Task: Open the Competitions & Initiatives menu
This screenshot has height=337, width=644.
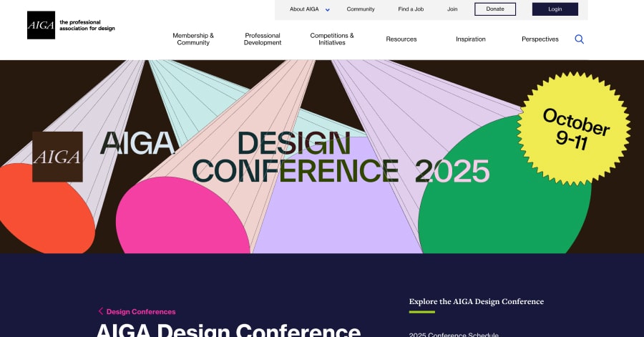Action: [x=332, y=39]
